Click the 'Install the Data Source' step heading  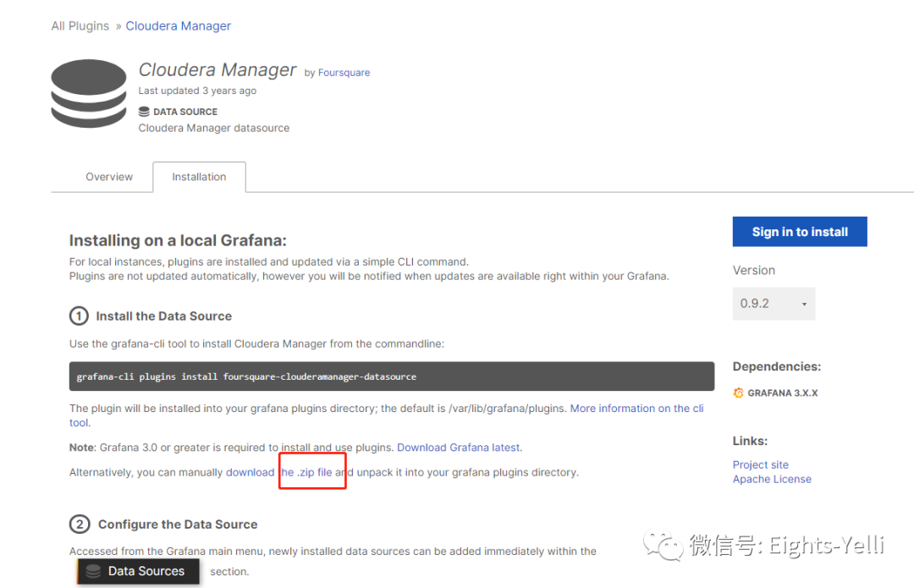pyautogui.click(x=164, y=316)
